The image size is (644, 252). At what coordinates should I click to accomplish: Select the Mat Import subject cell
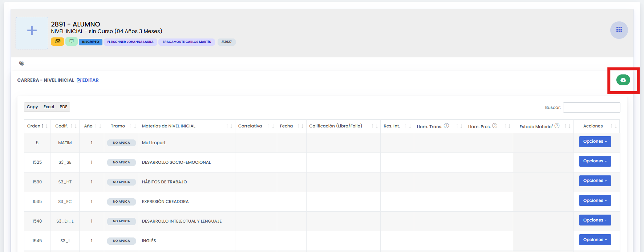(187, 143)
